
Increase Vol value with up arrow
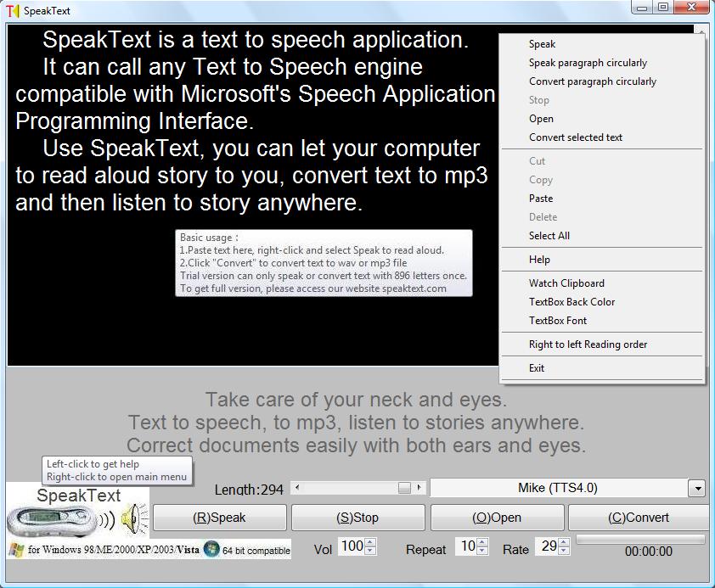[371, 542]
